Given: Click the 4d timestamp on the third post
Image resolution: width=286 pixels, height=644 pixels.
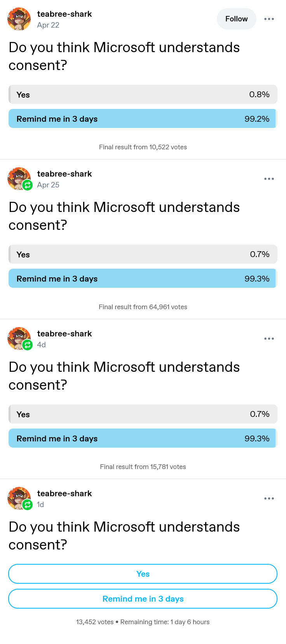Looking at the screenshot, I should [42, 345].
